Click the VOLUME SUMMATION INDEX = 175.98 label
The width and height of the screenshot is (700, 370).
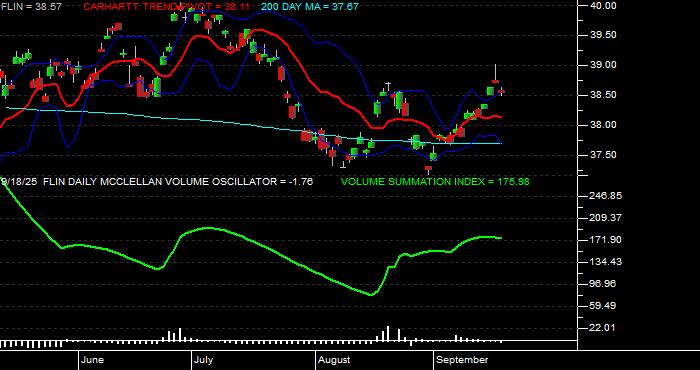[435, 182]
